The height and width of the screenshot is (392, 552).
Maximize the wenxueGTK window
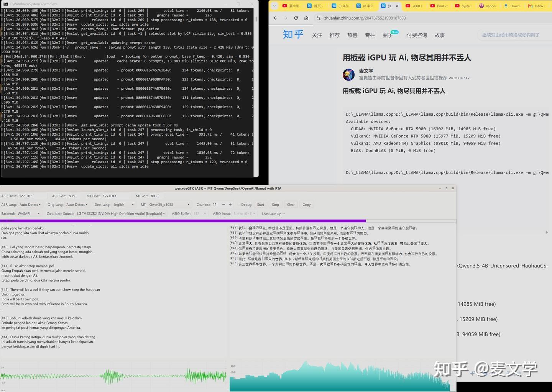coord(446,188)
